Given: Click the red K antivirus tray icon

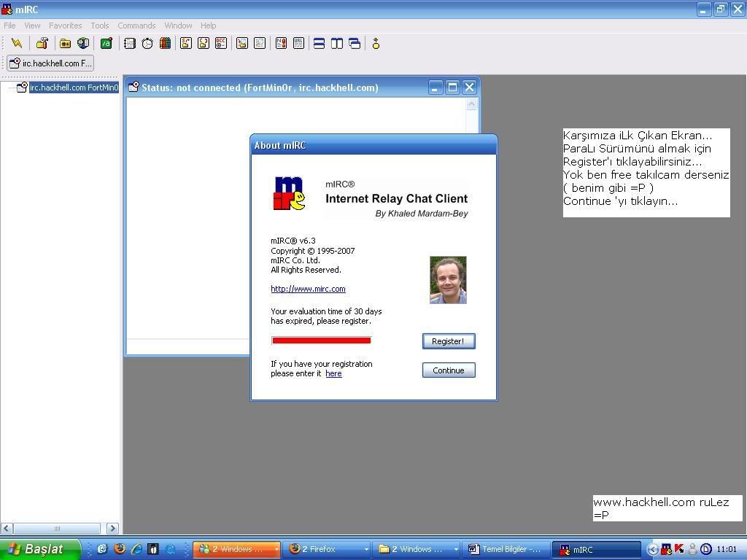Looking at the screenshot, I should click(x=679, y=549).
